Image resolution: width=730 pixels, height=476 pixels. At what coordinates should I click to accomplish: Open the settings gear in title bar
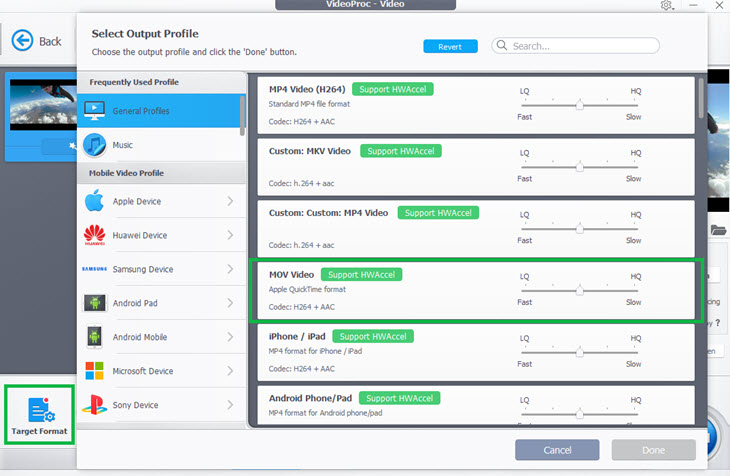pyautogui.click(x=667, y=6)
